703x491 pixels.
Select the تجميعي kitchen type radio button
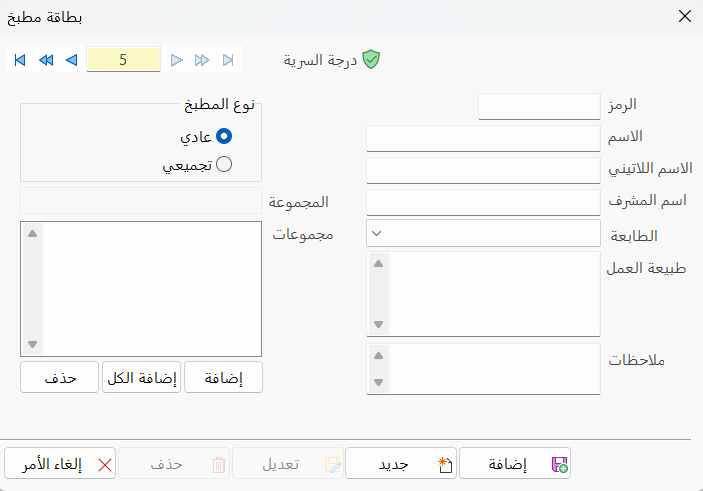tap(224, 164)
